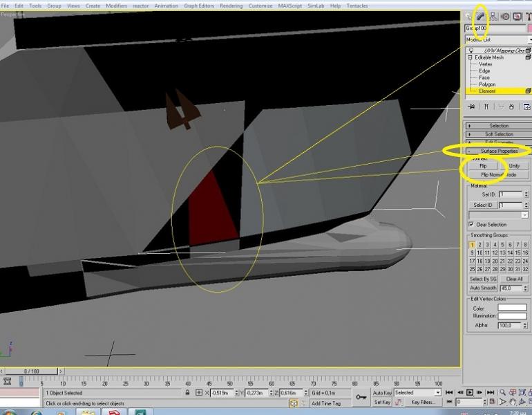532x415 pixels.
Task: Open the Mini Curve Editor icon
Action: coord(7,381)
